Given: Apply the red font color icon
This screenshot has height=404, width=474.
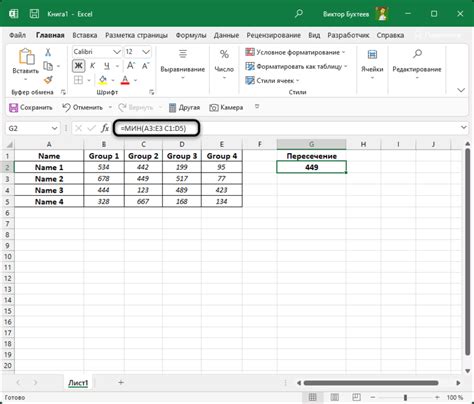Looking at the screenshot, I should coord(125,80).
